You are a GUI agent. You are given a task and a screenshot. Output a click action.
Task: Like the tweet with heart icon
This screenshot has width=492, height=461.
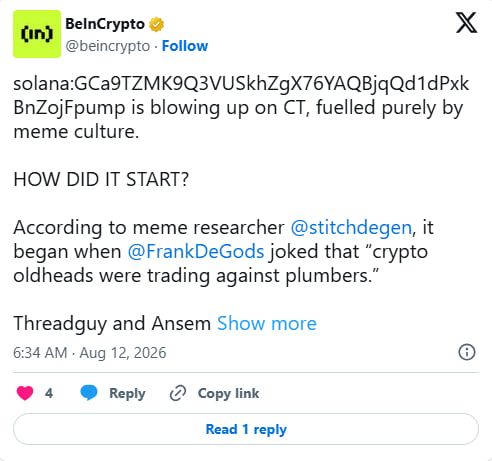(x=25, y=393)
